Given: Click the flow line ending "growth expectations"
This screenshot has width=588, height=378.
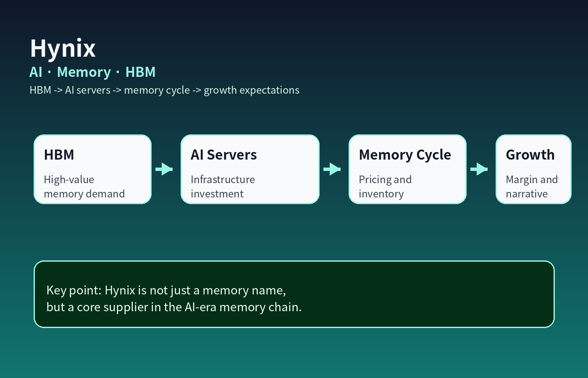Looking at the screenshot, I should coord(164,90).
